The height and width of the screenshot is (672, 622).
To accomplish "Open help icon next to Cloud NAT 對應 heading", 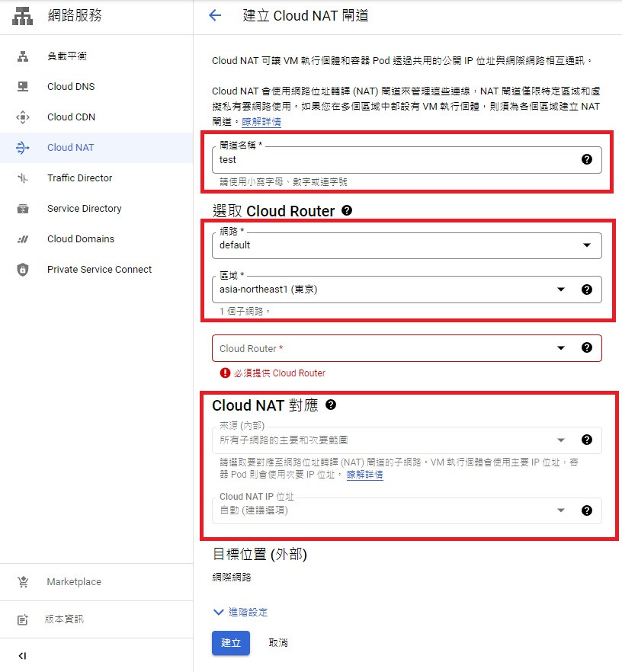I will (331, 405).
